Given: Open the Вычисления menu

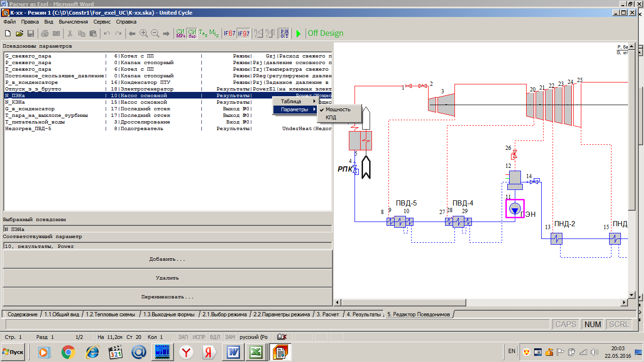Looking at the screenshot, I should [x=73, y=22].
